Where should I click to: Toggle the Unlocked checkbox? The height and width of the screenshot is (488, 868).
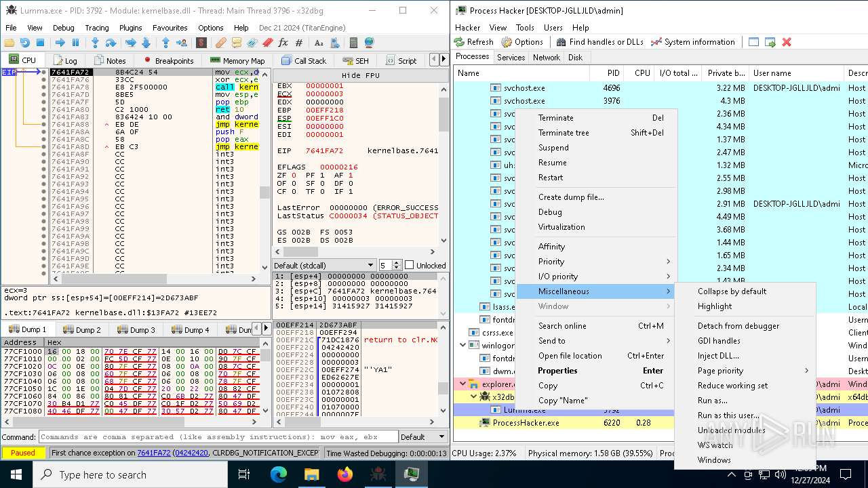409,265
